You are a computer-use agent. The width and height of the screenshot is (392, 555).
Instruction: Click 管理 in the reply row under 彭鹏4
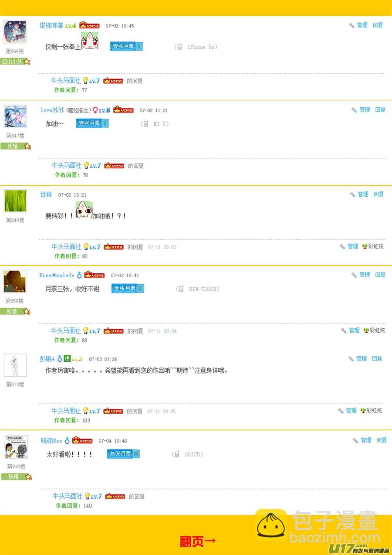[x=348, y=410]
